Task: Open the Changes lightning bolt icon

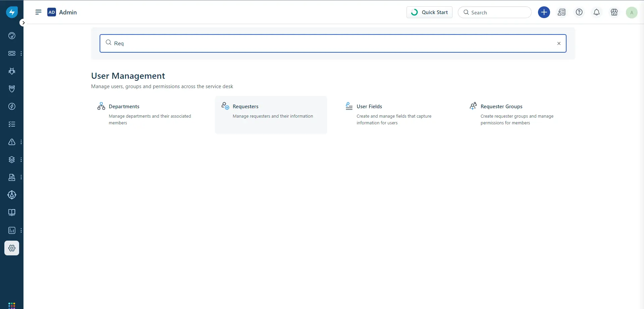Action: click(x=12, y=106)
